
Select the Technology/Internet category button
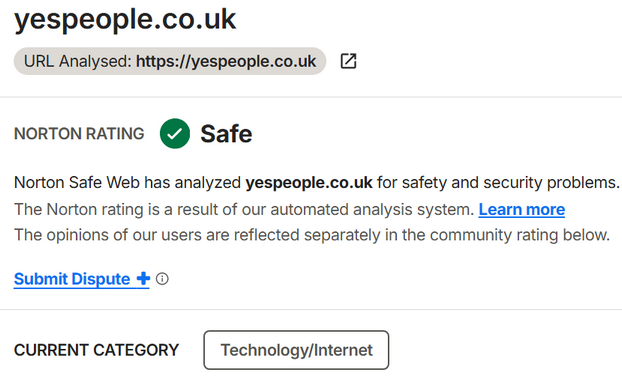tap(296, 350)
